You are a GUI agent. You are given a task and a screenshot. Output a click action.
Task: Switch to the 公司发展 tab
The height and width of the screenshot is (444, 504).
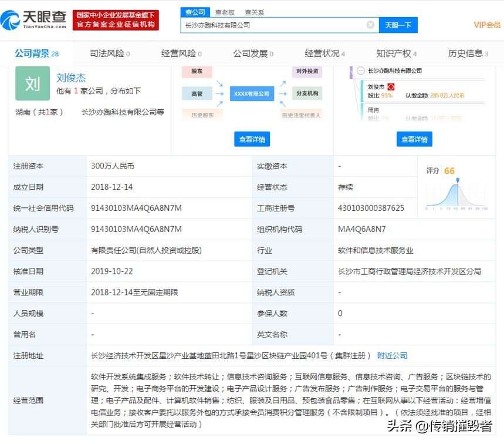coord(253,53)
